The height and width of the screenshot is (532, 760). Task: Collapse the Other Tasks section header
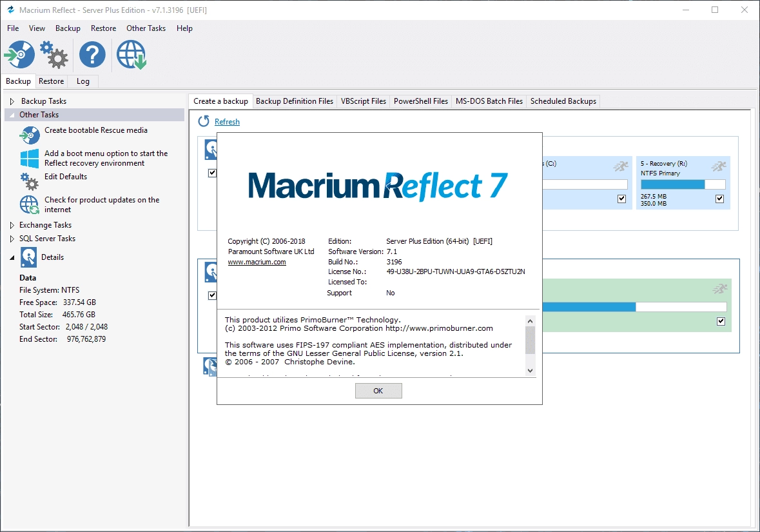[x=95, y=115]
